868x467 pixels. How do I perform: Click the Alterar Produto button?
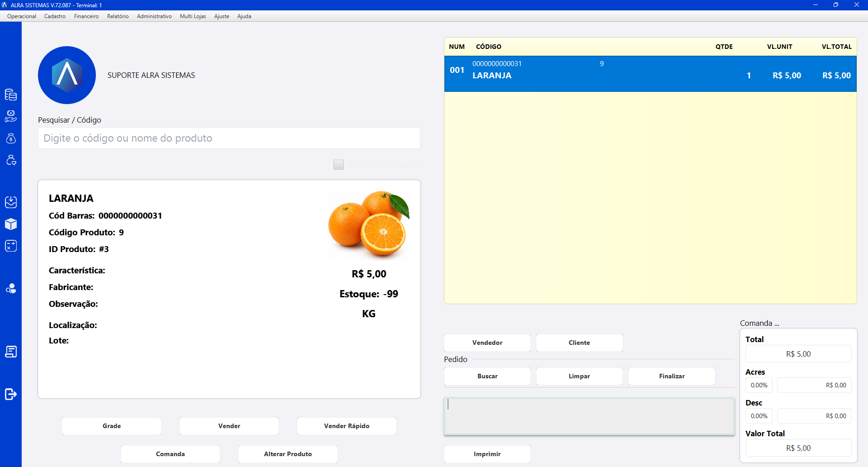pyautogui.click(x=288, y=454)
